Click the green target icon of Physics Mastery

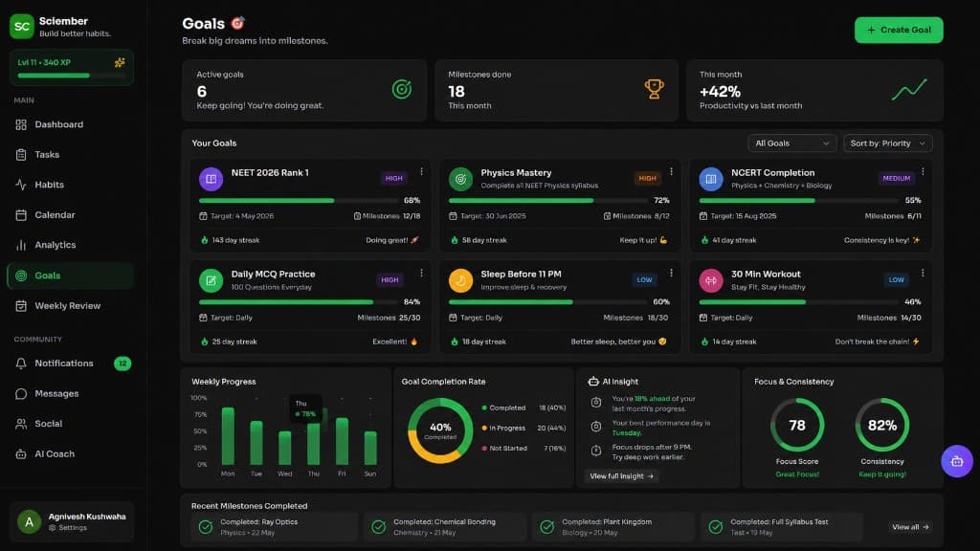pyautogui.click(x=460, y=179)
